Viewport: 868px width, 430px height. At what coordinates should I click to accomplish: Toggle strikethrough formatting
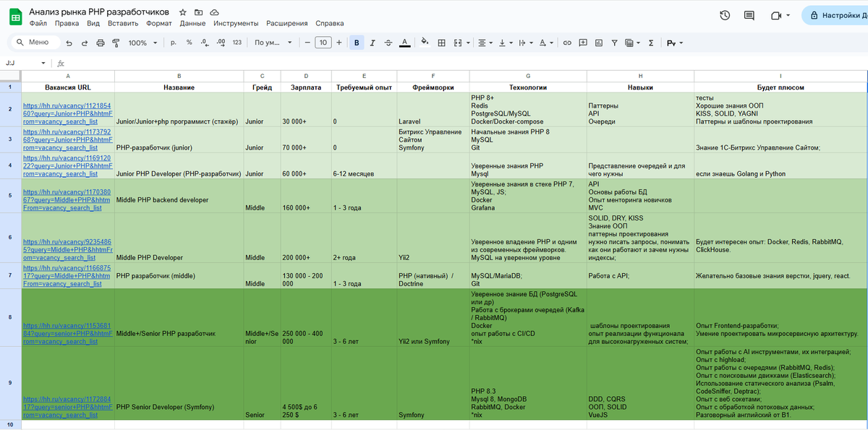tap(388, 43)
